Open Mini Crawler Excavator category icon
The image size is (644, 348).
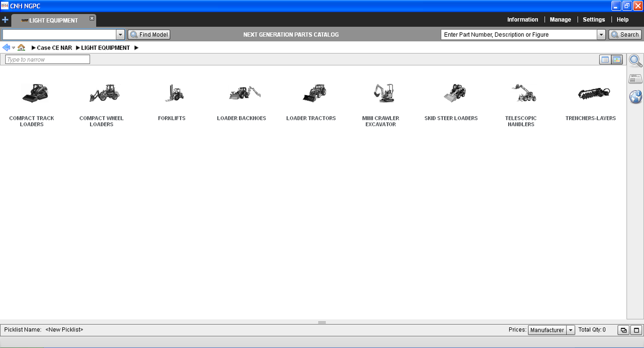click(x=384, y=93)
